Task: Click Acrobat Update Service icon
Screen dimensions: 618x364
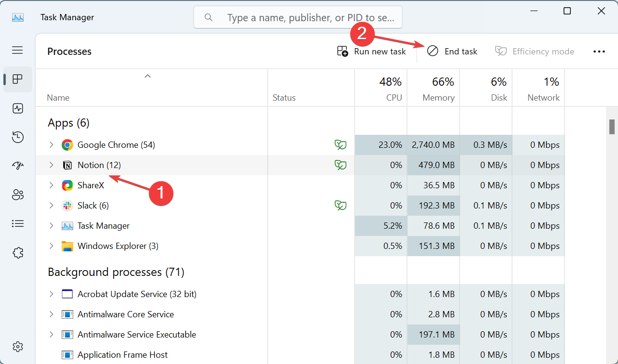Action: click(x=67, y=294)
